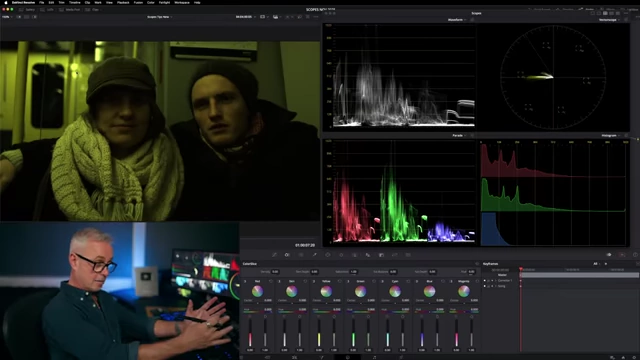Reset the Green color slice vector
Viewport: 640px width, 360px height.
coord(374,281)
